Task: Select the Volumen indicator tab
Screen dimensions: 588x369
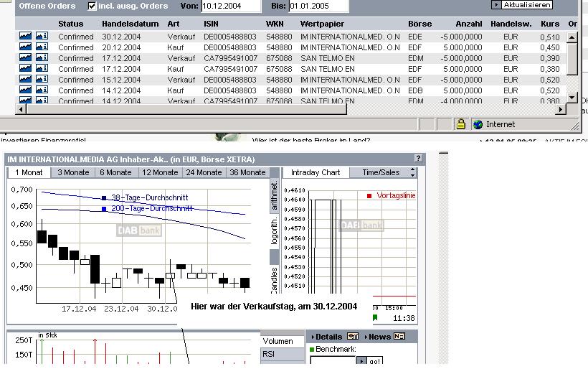Action: pos(282,341)
